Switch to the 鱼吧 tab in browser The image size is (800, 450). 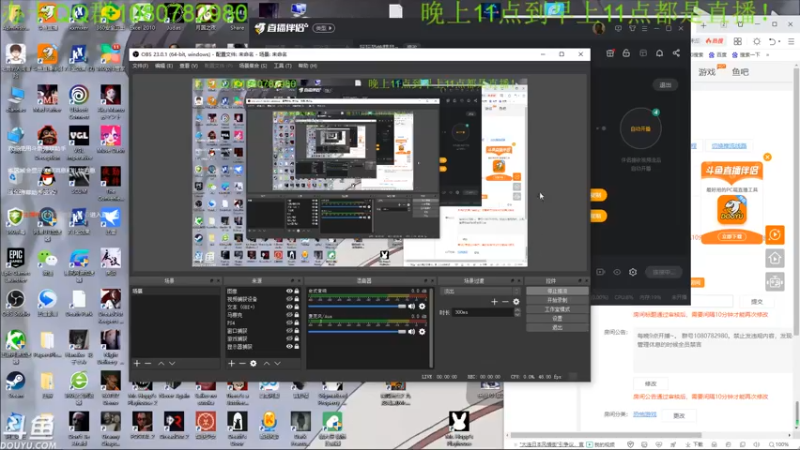[740, 72]
